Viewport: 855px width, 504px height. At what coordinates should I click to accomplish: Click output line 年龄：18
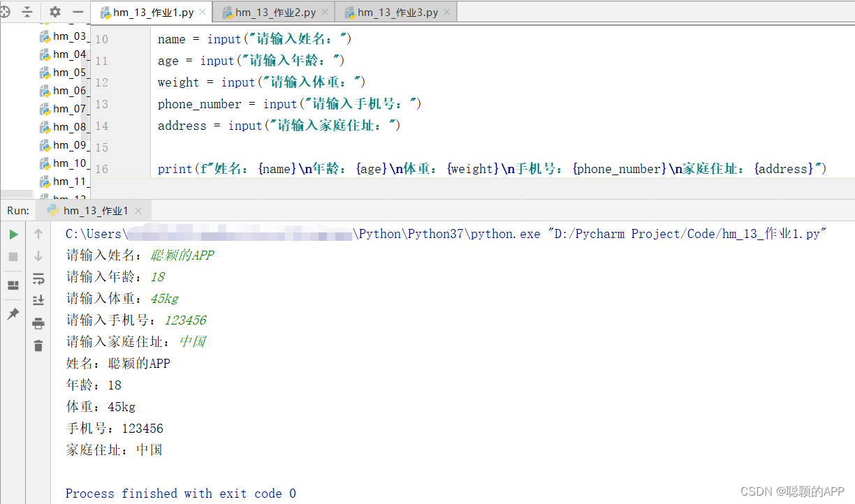coord(94,385)
